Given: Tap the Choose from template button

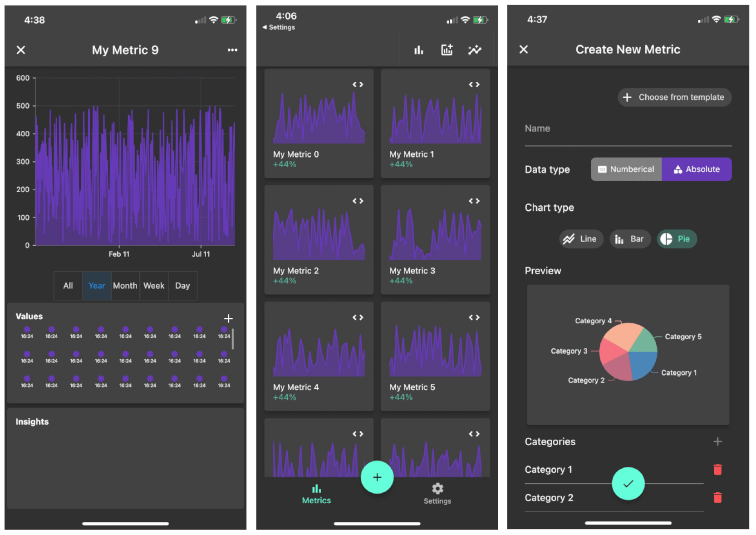Looking at the screenshot, I should pyautogui.click(x=674, y=97).
